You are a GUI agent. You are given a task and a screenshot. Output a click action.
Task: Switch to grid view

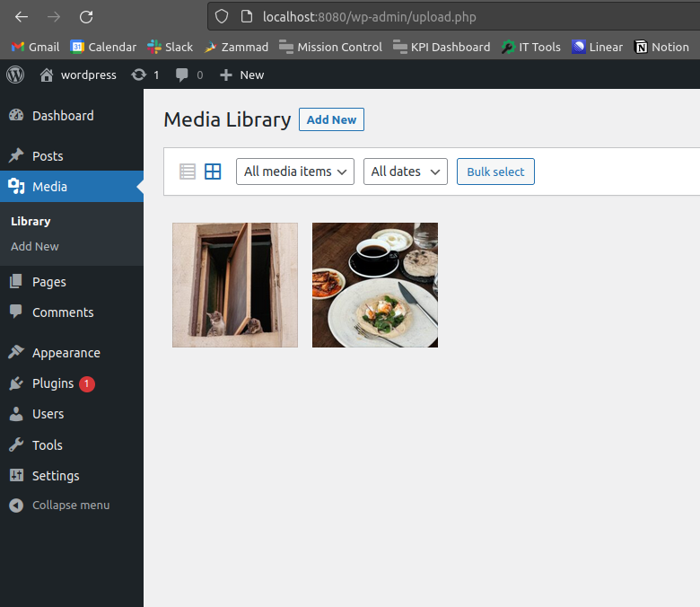213,172
